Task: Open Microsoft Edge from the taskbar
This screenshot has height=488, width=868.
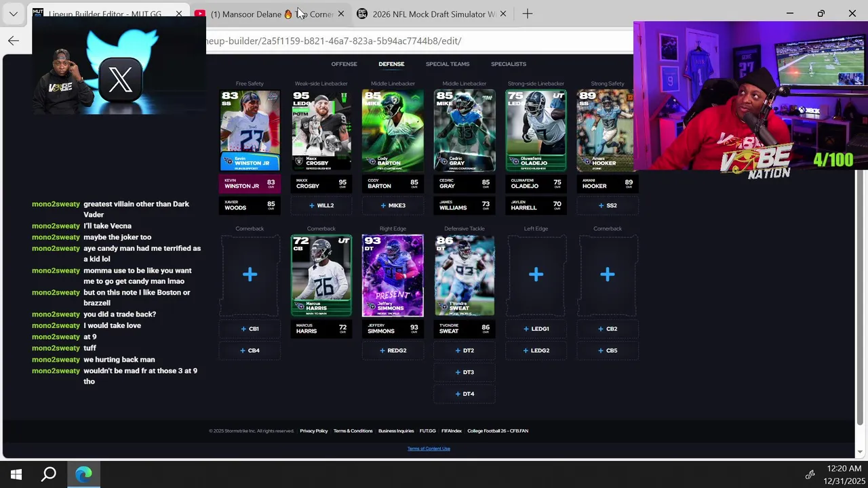Action: [x=83, y=474]
